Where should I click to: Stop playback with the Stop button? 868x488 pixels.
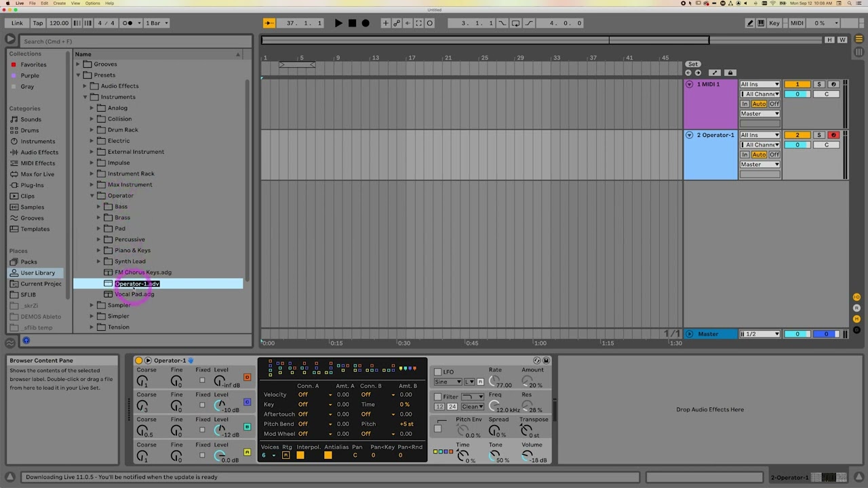352,23
